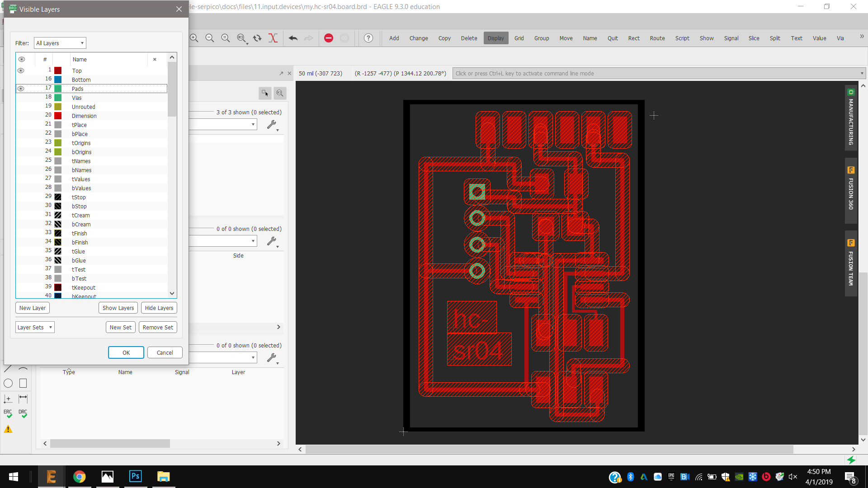Open the Manufacturing side tab
Screen dimensions: 868x488
851,117
